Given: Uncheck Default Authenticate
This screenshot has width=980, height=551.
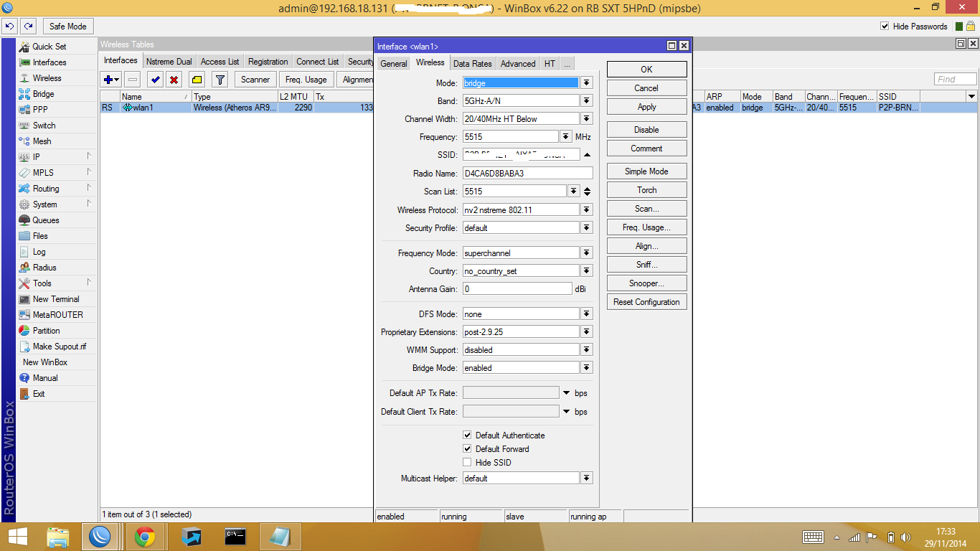Looking at the screenshot, I should click(467, 435).
